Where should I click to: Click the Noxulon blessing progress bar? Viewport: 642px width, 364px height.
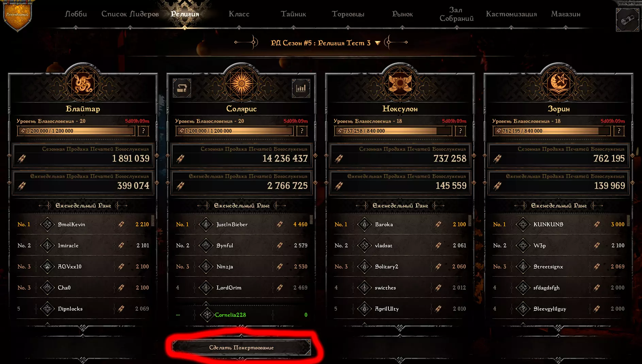(x=393, y=131)
